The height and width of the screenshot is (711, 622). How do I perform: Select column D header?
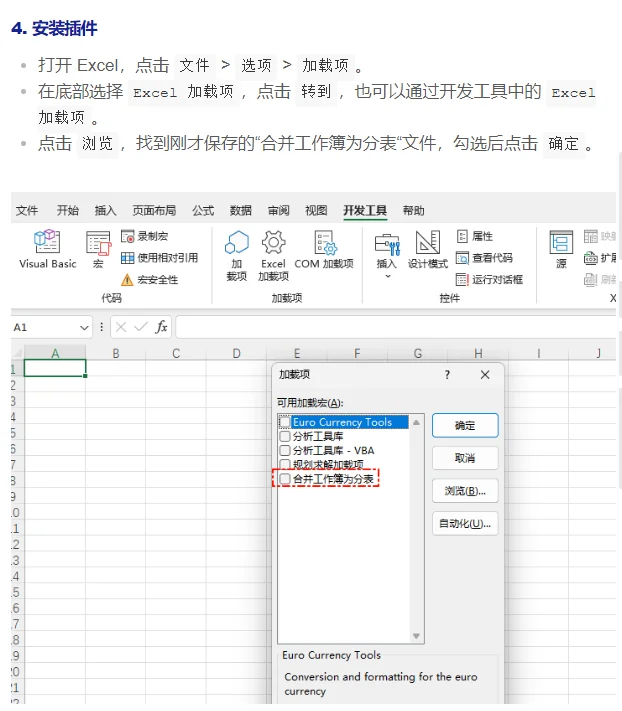click(236, 353)
